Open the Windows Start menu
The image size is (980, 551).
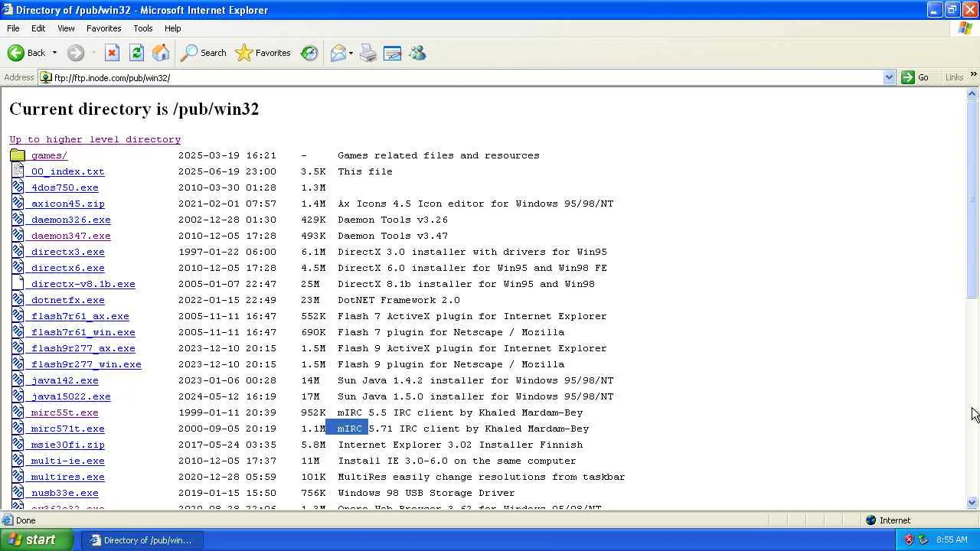pos(37,540)
